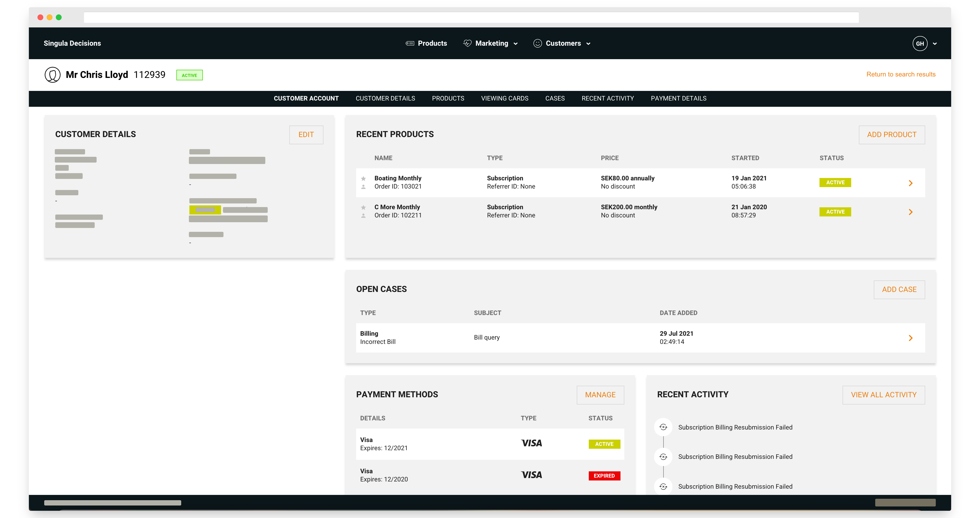This screenshot has height=518, width=980.
Task: Switch to the Customer Account tab
Action: (306, 98)
